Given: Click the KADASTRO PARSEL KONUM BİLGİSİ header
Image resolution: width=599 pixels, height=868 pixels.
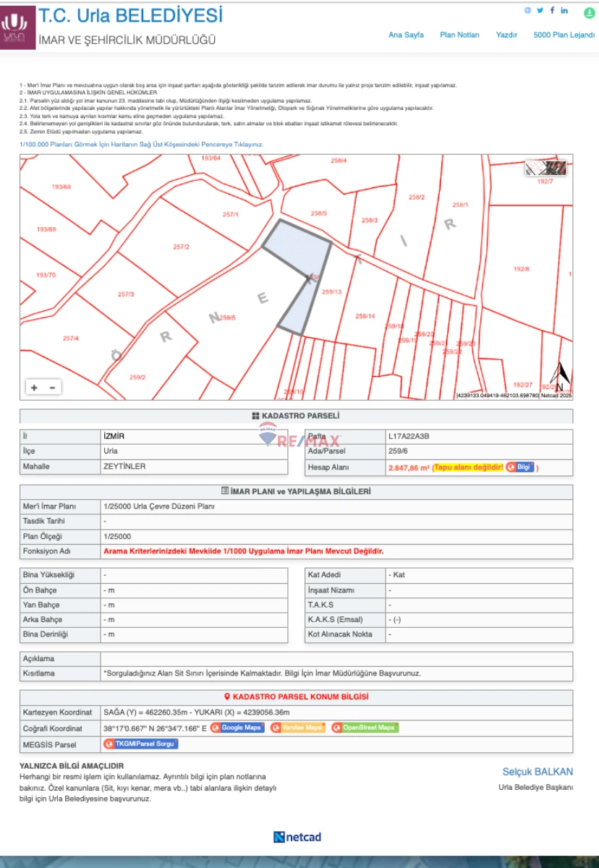Looking at the screenshot, I should (x=296, y=697).
